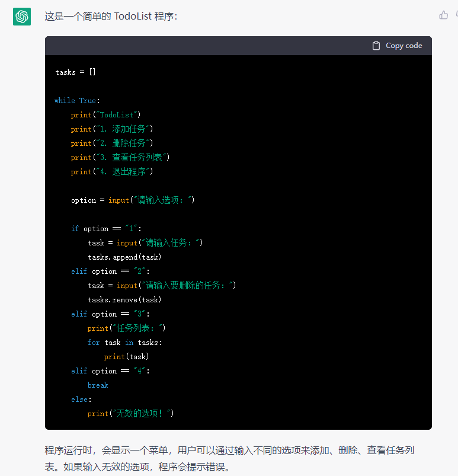Give the response a thumbs up
Image resolution: width=458 pixels, height=476 pixels.
(443, 15)
